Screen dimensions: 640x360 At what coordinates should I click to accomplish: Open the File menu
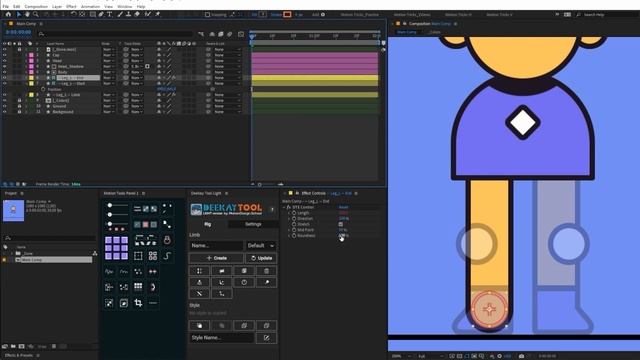(6, 7)
